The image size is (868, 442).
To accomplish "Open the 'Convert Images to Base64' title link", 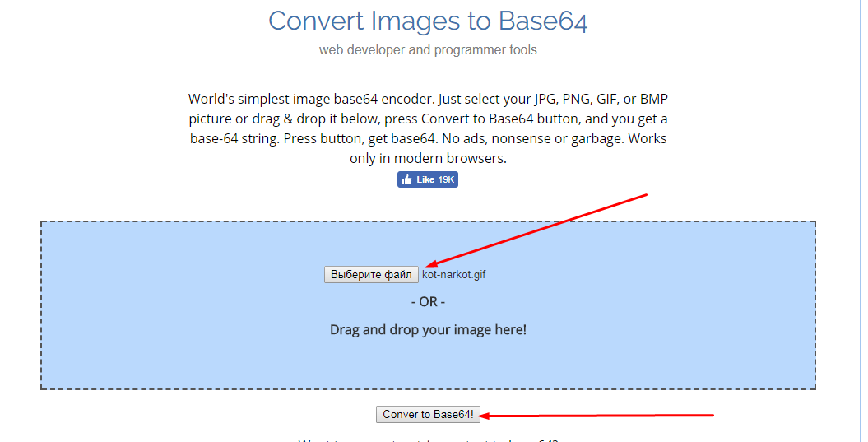I will point(428,21).
